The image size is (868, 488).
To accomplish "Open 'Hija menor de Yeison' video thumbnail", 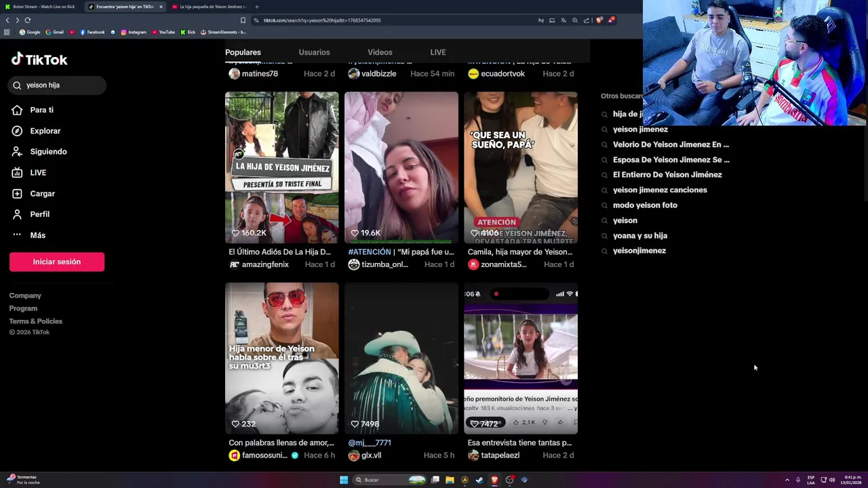I will (x=282, y=359).
